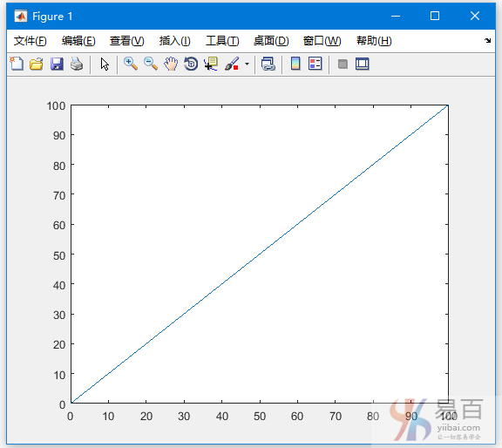Toggle the Data Cursor tool
Screen dimensions: 502x448
pyautogui.click(x=211, y=64)
